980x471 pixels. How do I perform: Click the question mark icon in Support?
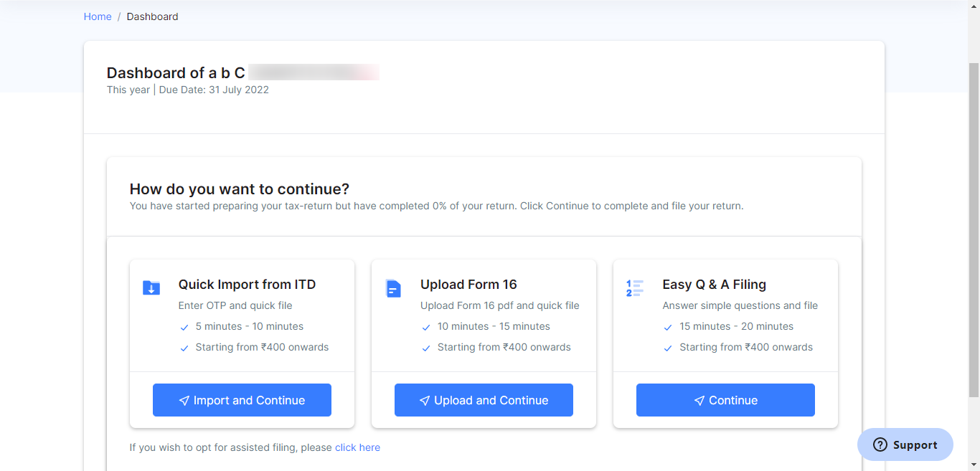[880, 445]
